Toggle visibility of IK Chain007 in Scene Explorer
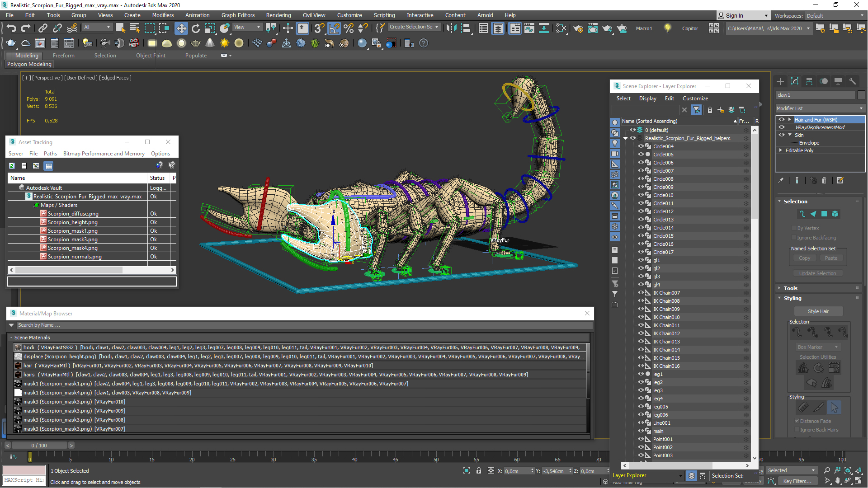This screenshot has height=488, width=868. 641,293
